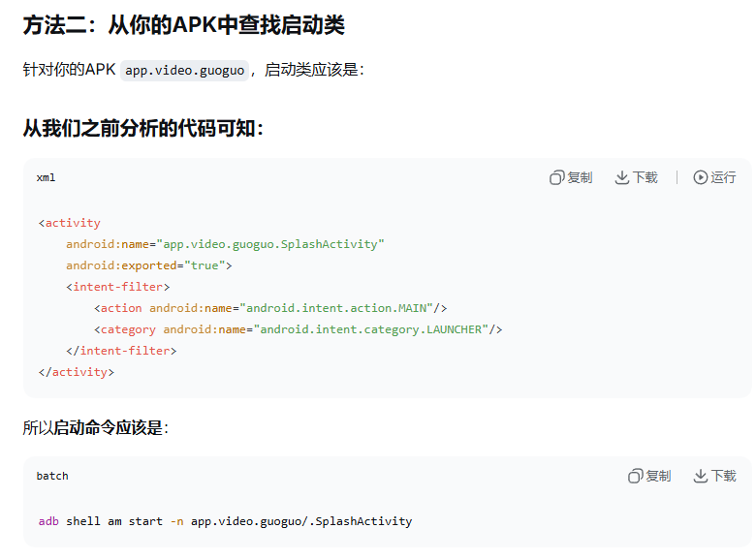Click the heading 从我们之前分析的代码可知
The image size is (756, 560).
coord(142,128)
